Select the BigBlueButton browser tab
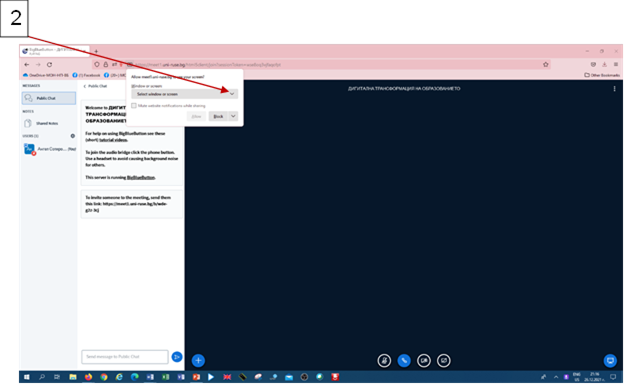The width and height of the screenshot is (625, 385). (55, 51)
